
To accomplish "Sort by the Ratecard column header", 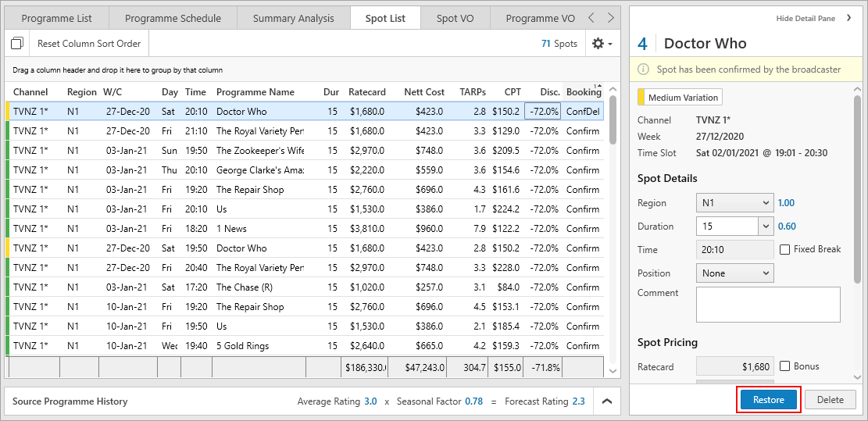I will coord(366,92).
